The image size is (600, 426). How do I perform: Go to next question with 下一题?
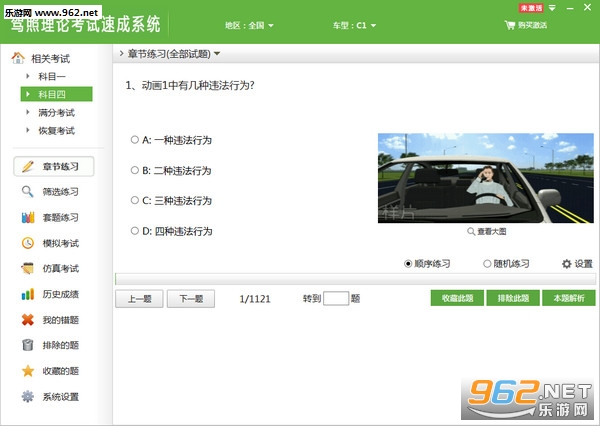click(191, 299)
